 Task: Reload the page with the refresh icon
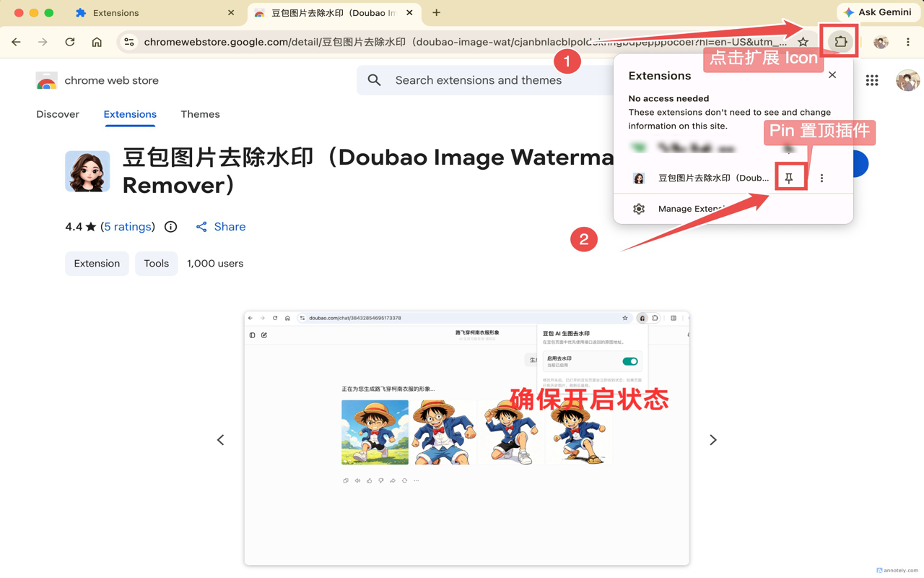[x=70, y=42]
